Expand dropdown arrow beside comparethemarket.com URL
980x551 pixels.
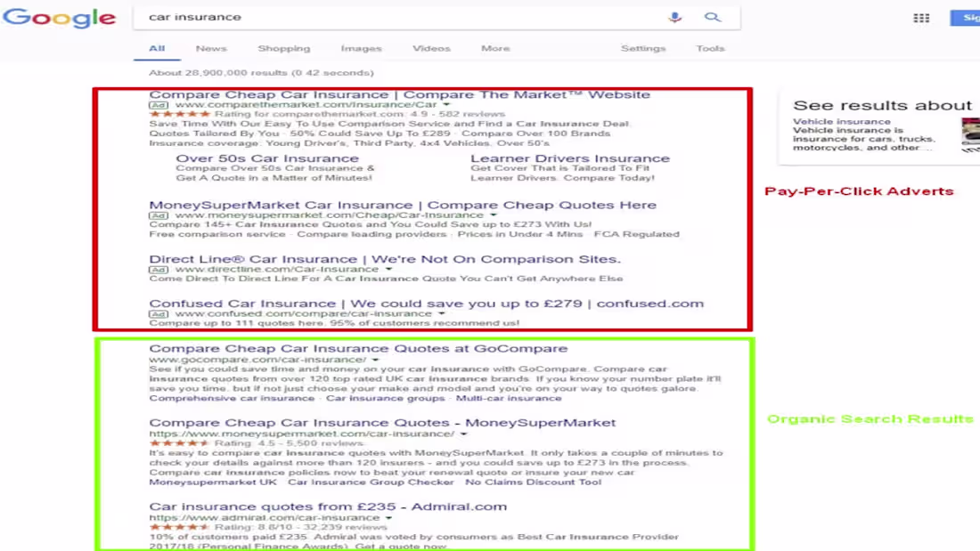(446, 105)
